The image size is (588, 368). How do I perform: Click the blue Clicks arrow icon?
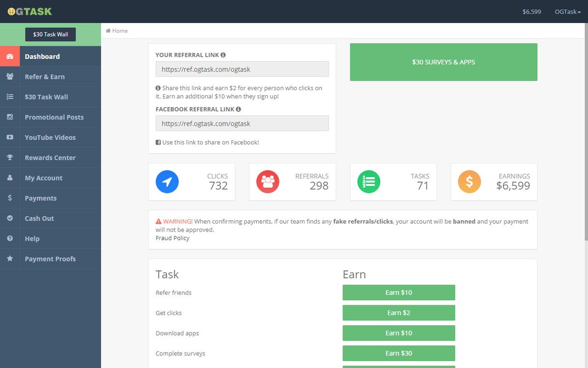click(x=167, y=182)
